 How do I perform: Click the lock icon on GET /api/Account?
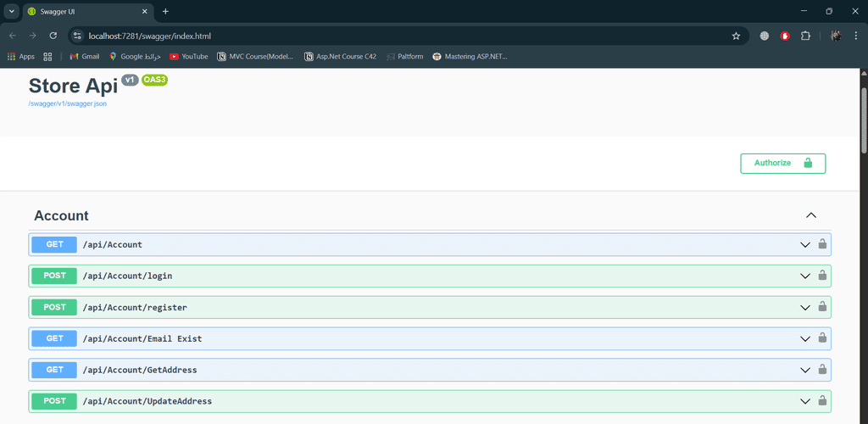coord(821,244)
